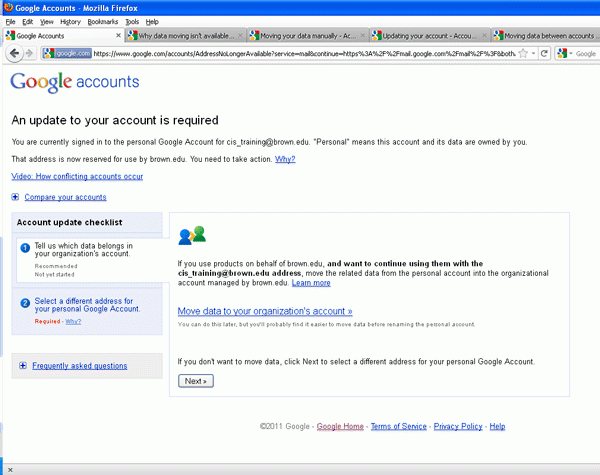The width and height of the screenshot is (600, 475).
Task: Click the two-people account transfer icon
Action: click(x=192, y=235)
